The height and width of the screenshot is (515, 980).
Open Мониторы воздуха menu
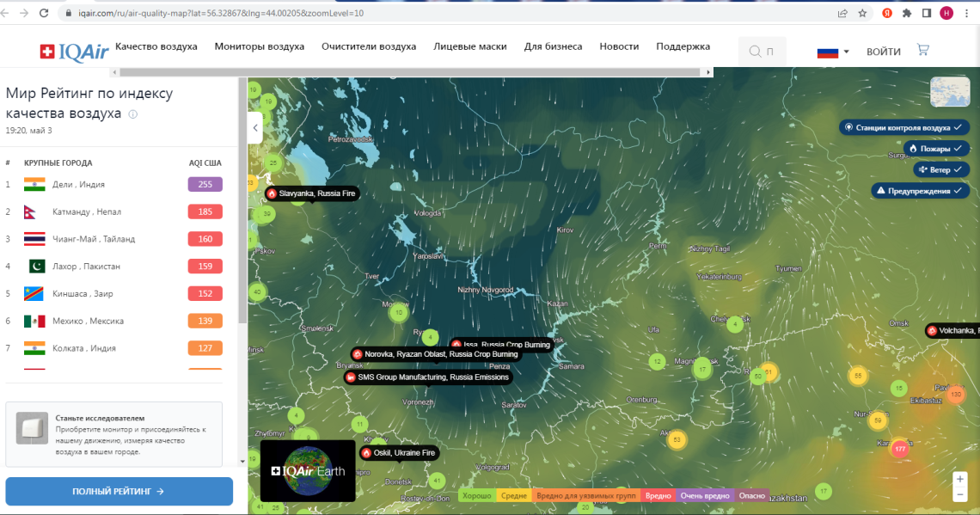[260, 46]
